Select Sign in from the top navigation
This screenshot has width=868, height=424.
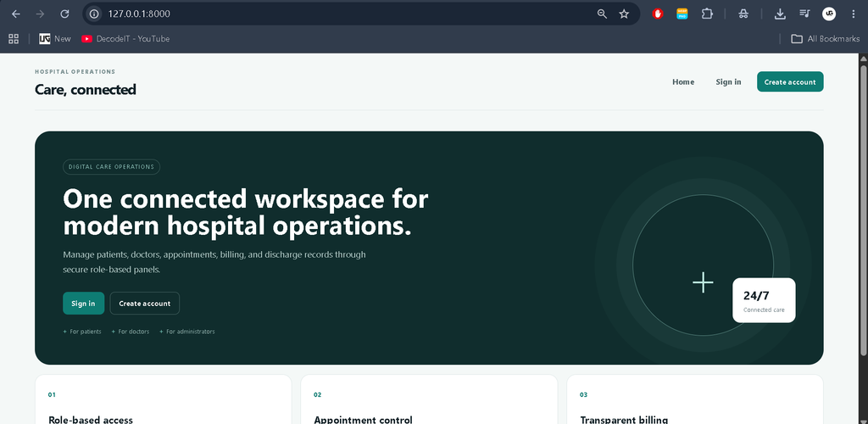[728, 82]
